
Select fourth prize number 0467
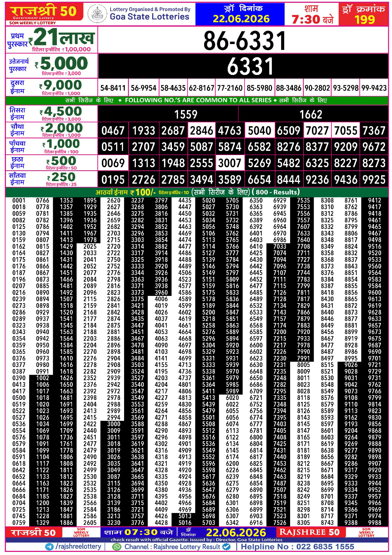(113, 131)
